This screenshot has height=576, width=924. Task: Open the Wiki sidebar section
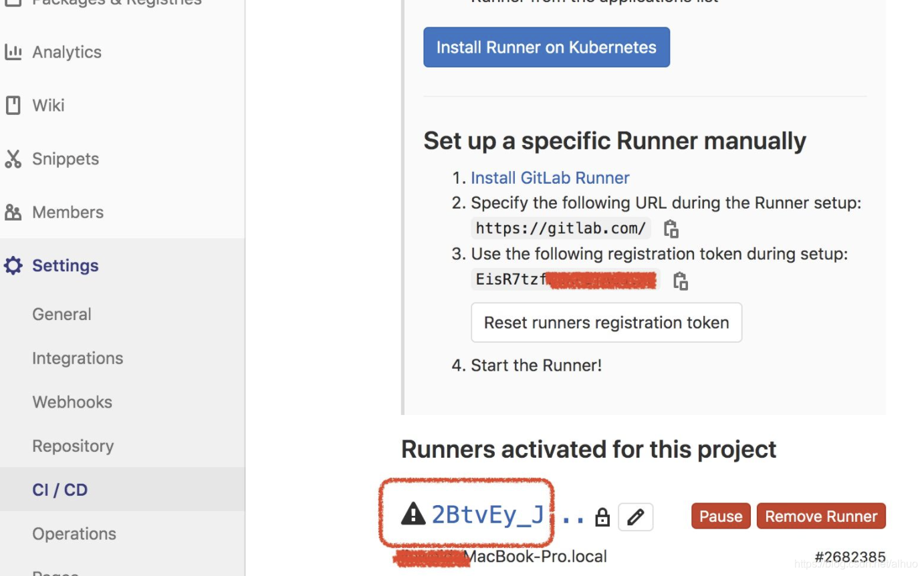click(x=48, y=106)
